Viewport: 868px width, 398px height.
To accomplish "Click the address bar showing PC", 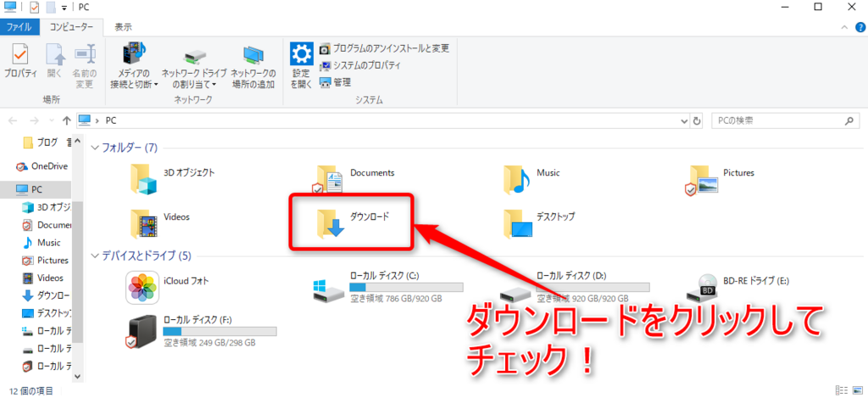I will click(382, 121).
